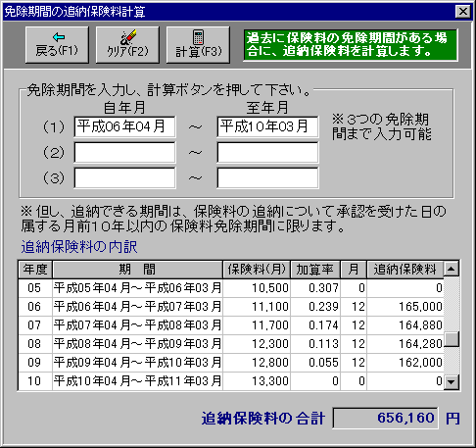Select row 平成10年04月～平成11年03月
This screenshot has height=448, width=476.
click(x=231, y=381)
